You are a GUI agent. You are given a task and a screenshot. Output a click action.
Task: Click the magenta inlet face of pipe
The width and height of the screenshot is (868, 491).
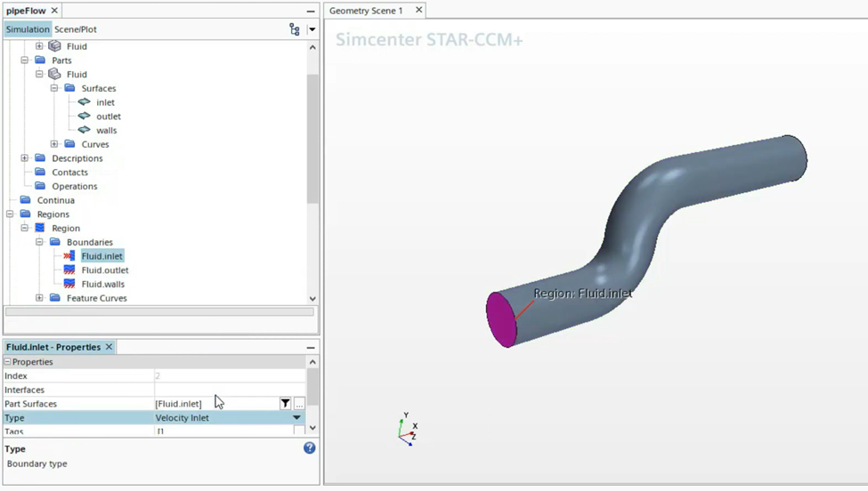coord(501,318)
